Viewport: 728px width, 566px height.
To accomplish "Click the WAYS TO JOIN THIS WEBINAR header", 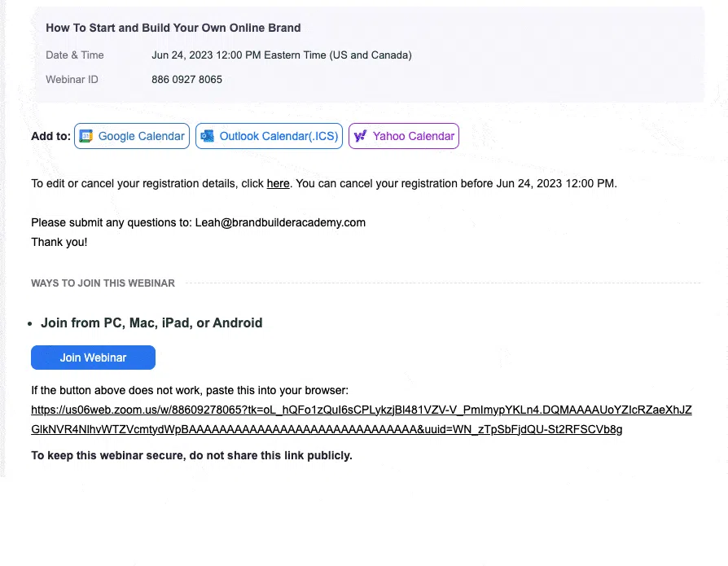I will (x=103, y=283).
